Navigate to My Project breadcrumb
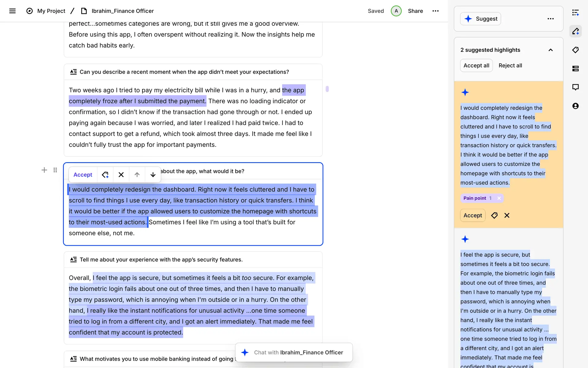The image size is (588, 368). click(51, 11)
